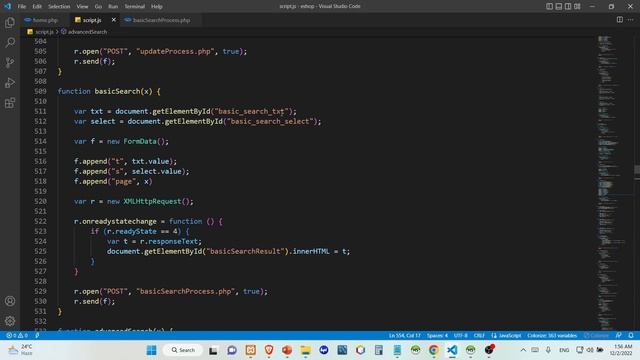The height and width of the screenshot is (360, 640).
Task: Click script.js in the breadcrumb
Action: (44, 32)
